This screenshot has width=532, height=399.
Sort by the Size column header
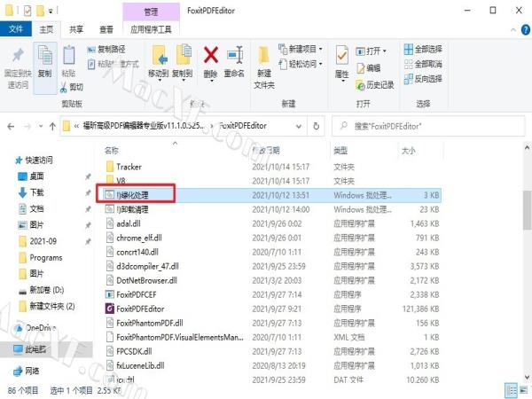coord(408,151)
